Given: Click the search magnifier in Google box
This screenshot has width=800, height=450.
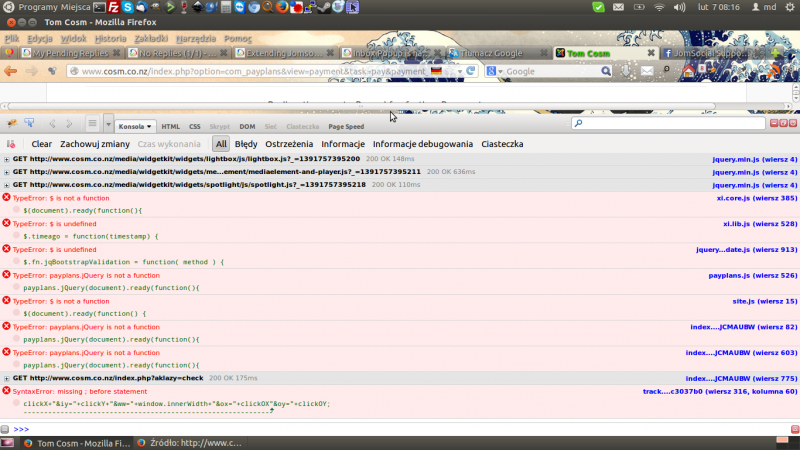Looking at the screenshot, I should [606, 71].
